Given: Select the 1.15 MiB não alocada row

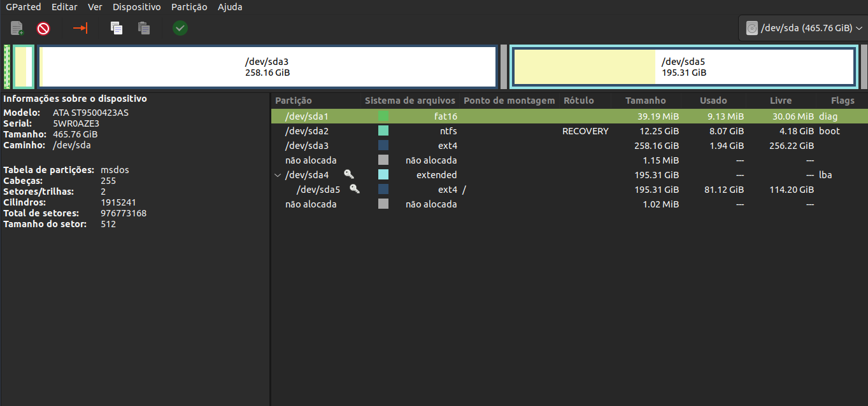Looking at the screenshot, I should (x=569, y=160).
